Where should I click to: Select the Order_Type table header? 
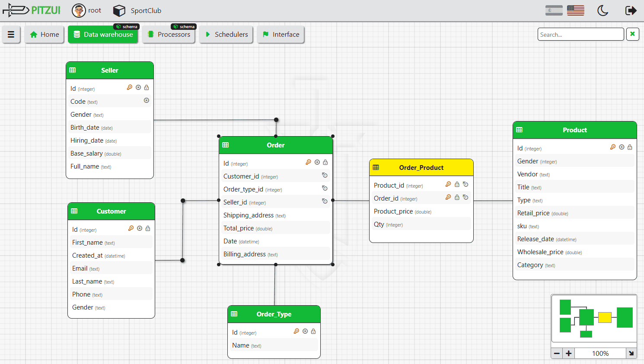[x=274, y=314]
